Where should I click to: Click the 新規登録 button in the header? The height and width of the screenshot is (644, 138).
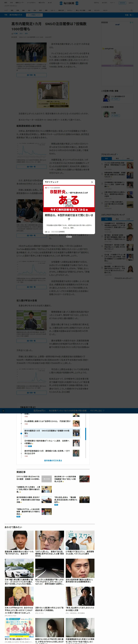click(122, 3)
